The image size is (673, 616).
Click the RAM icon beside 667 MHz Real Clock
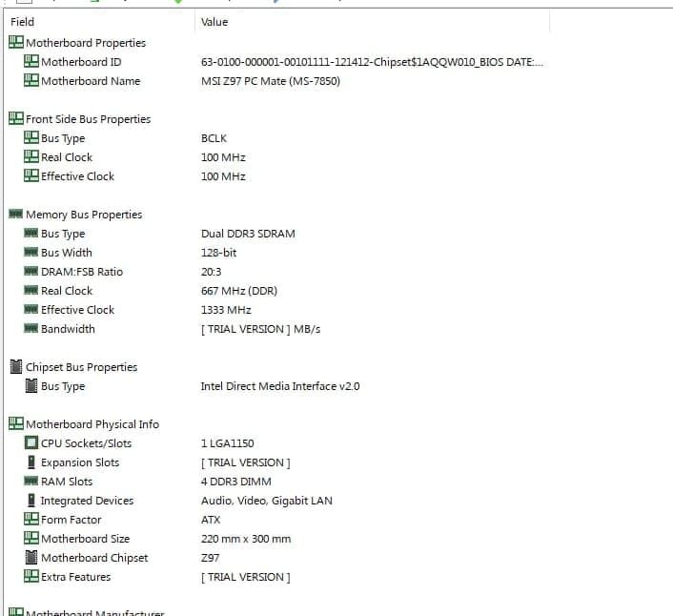coord(31,290)
